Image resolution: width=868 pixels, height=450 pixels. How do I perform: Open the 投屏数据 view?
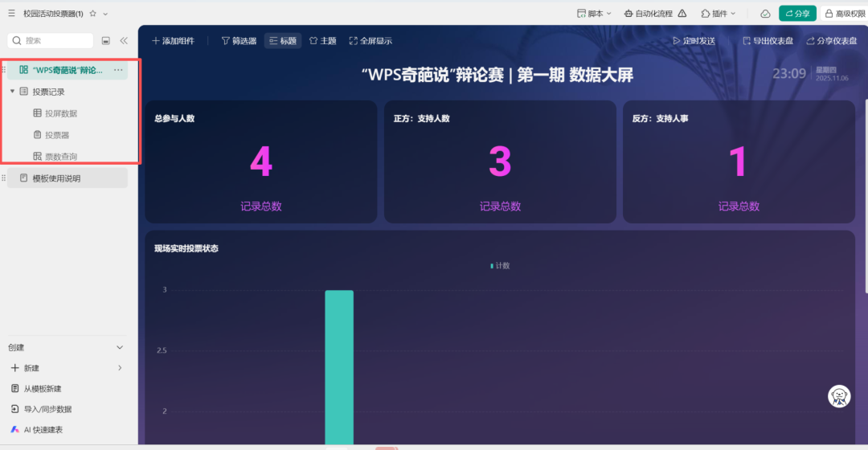coord(61,113)
